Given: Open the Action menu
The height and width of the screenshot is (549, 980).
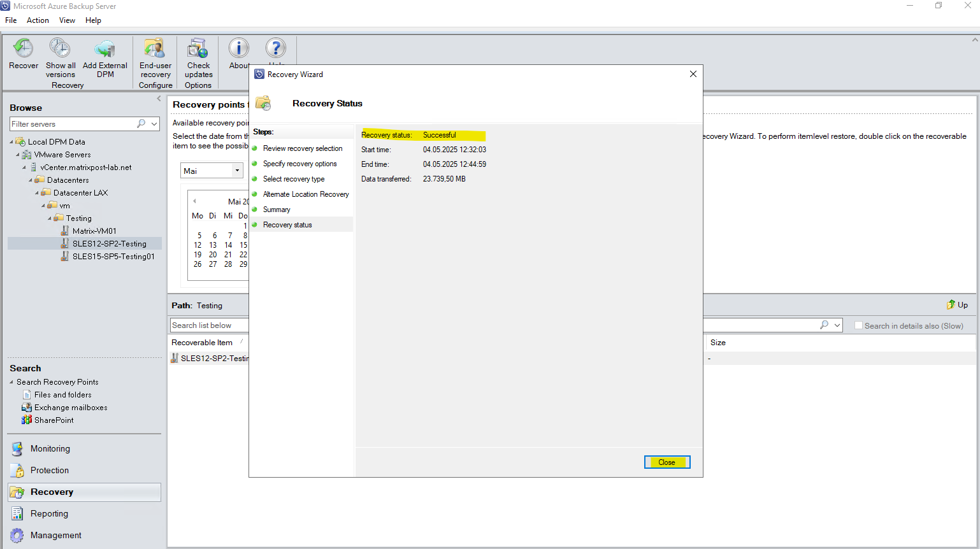Looking at the screenshot, I should pyautogui.click(x=38, y=20).
